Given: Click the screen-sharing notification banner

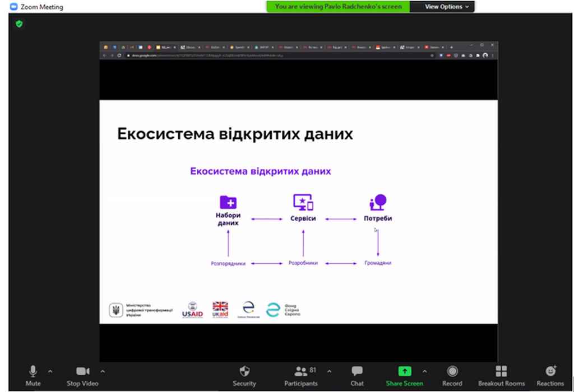Looking at the screenshot, I should pyautogui.click(x=338, y=7).
